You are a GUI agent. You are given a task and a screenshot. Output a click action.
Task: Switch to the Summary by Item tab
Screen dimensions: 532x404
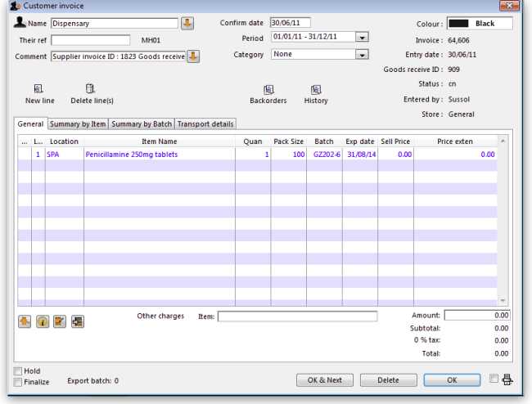click(x=78, y=124)
